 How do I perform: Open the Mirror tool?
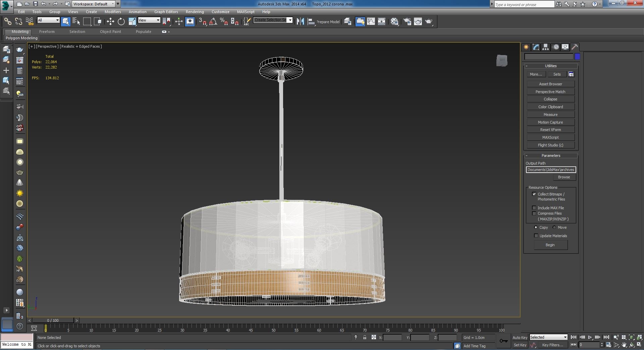click(300, 21)
